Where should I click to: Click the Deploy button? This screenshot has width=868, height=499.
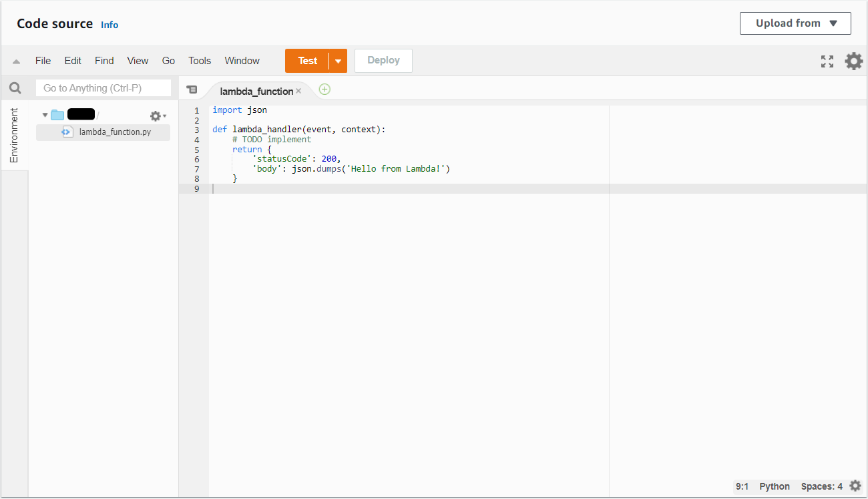tap(383, 61)
